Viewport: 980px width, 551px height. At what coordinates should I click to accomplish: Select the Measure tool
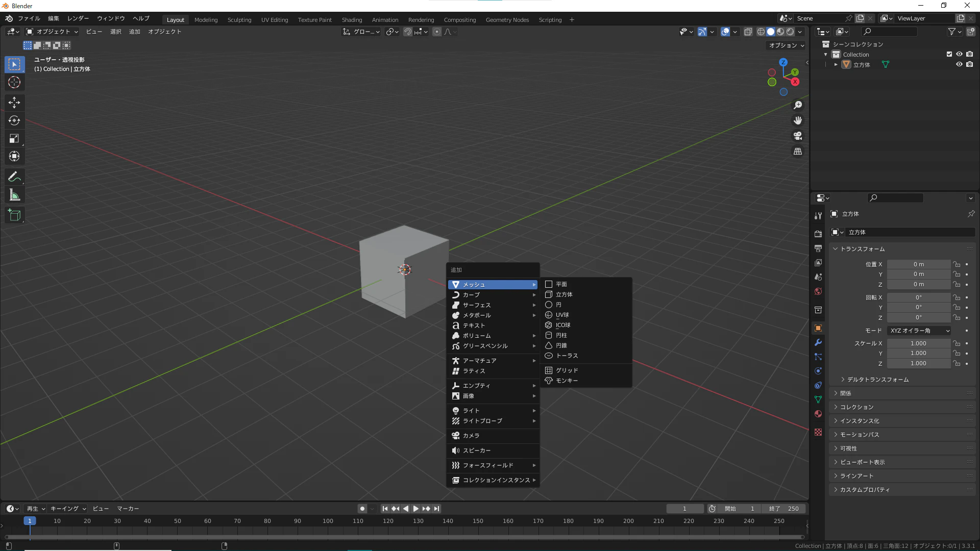pos(14,195)
